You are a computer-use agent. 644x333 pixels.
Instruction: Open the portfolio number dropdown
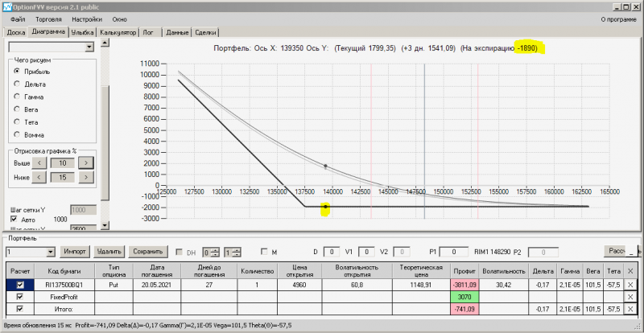(x=51, y=252)
